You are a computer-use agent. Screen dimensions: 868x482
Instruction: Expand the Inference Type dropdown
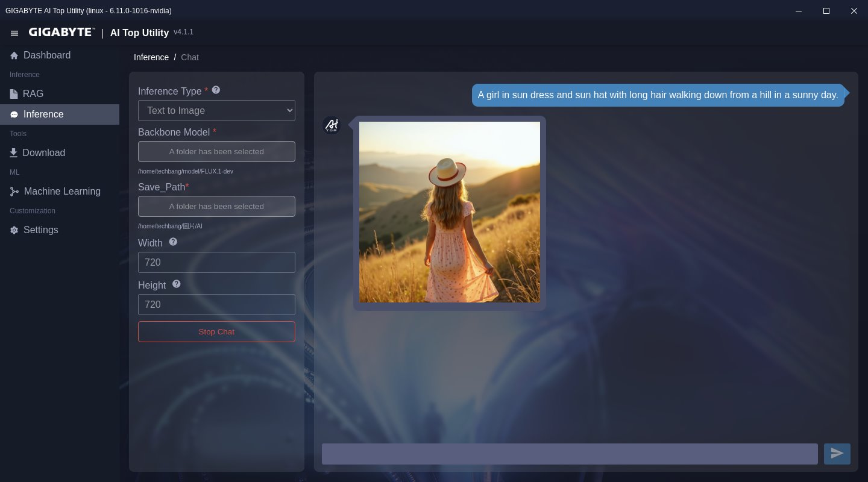[x=216, y=110]
